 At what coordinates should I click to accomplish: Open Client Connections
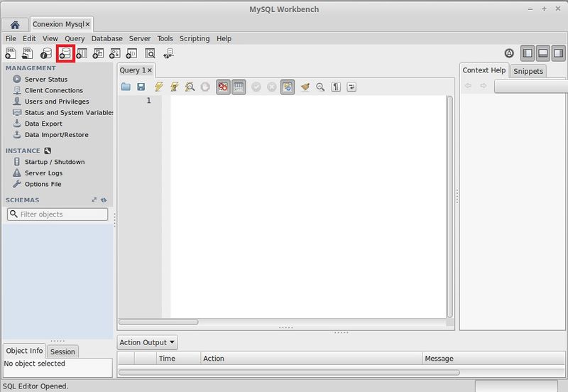coord(54,90)
